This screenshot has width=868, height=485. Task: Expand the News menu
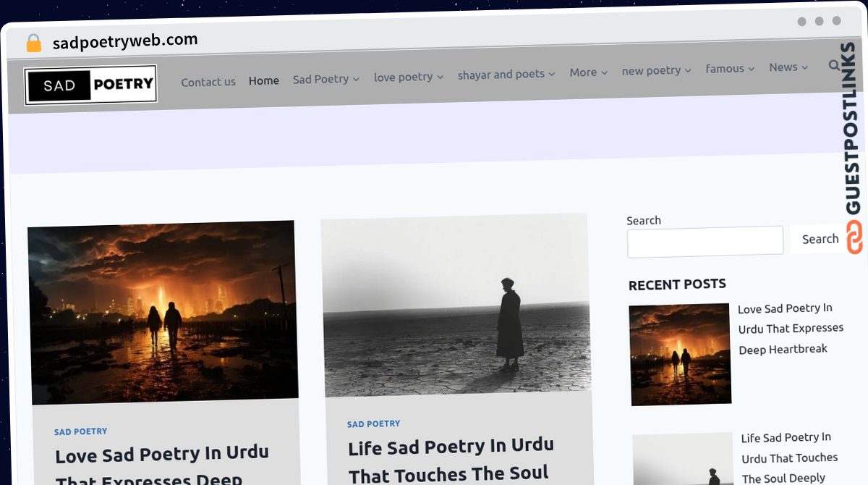point(788,67)
